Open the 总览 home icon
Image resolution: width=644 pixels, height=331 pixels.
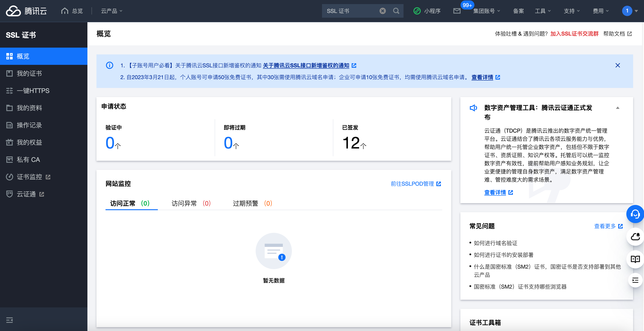click(65, 11)
